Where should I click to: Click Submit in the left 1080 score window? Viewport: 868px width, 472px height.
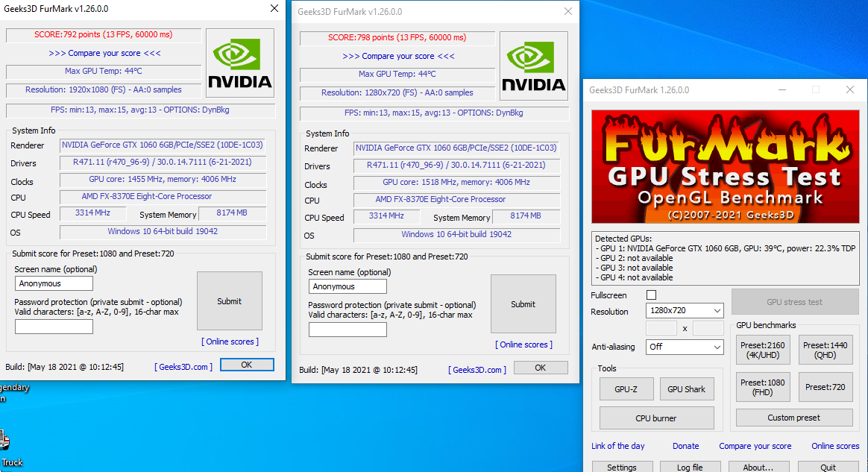click(x=229, y=301)
